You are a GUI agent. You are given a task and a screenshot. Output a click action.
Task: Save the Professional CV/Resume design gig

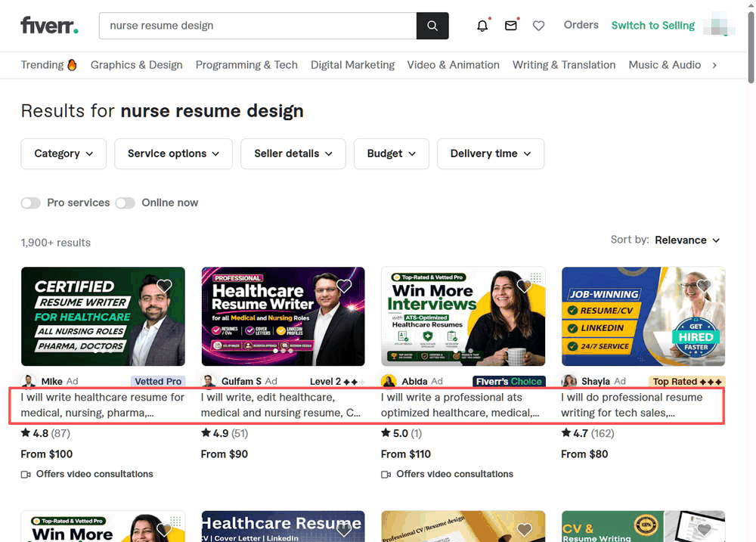point(524,529)
